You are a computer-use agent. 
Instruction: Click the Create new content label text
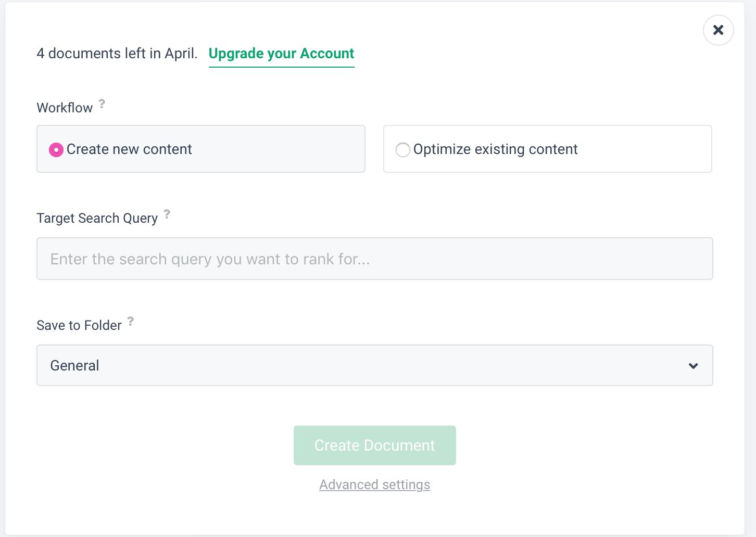[x=129, y=149]
